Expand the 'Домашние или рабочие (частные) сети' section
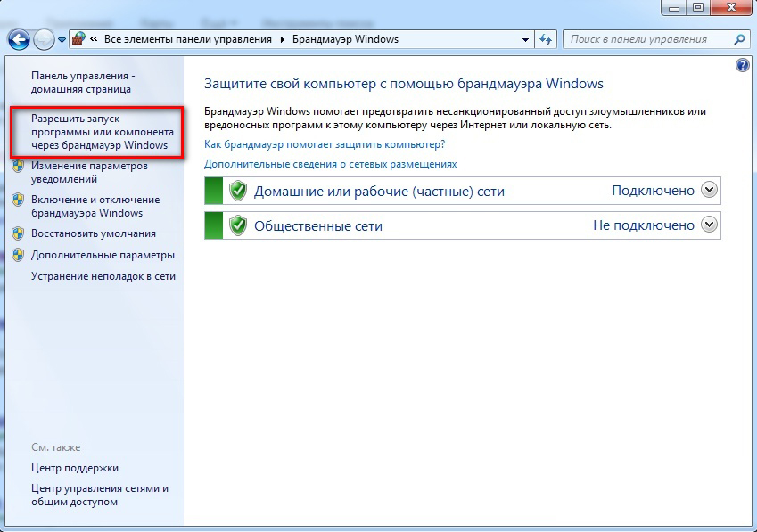Viewport: 757px width, 532px height. click(709, 190)
